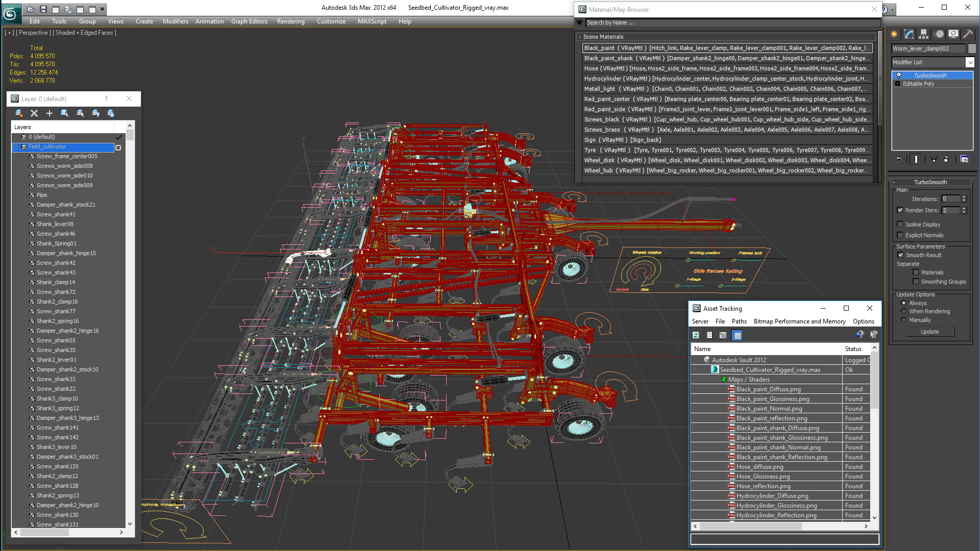Viewport: 980px width, 551px height.
Task: Delete highlighted layer with the X icon
Action: [x=34, y=113]
